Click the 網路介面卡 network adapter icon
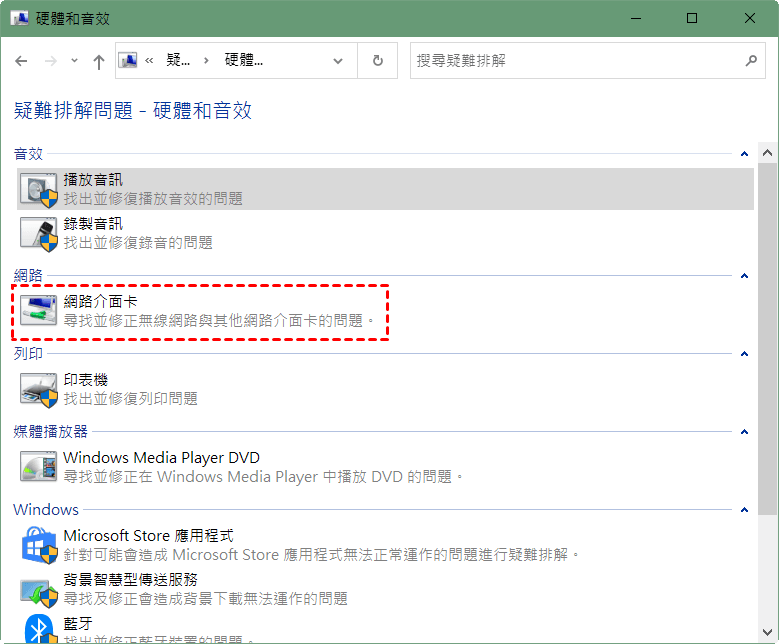Image resolution: width=779 pixels, height=644 pixels. (39, 310)
